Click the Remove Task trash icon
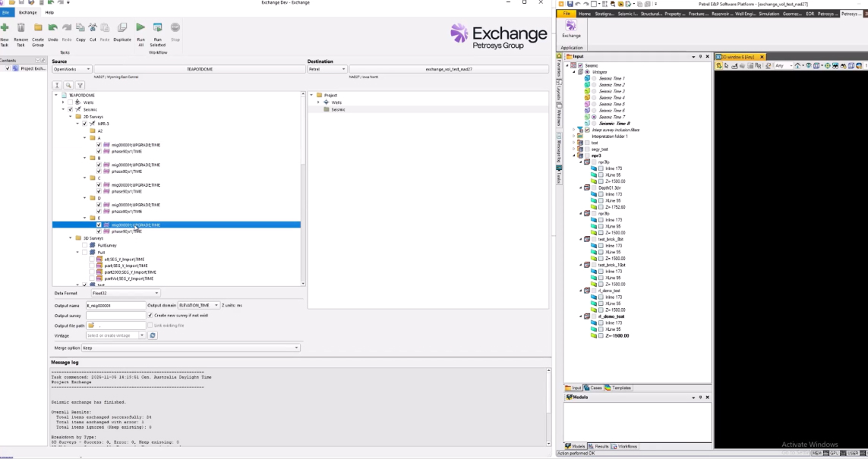The width and height of the screenshot is (868, 459). tap(21, 27)
